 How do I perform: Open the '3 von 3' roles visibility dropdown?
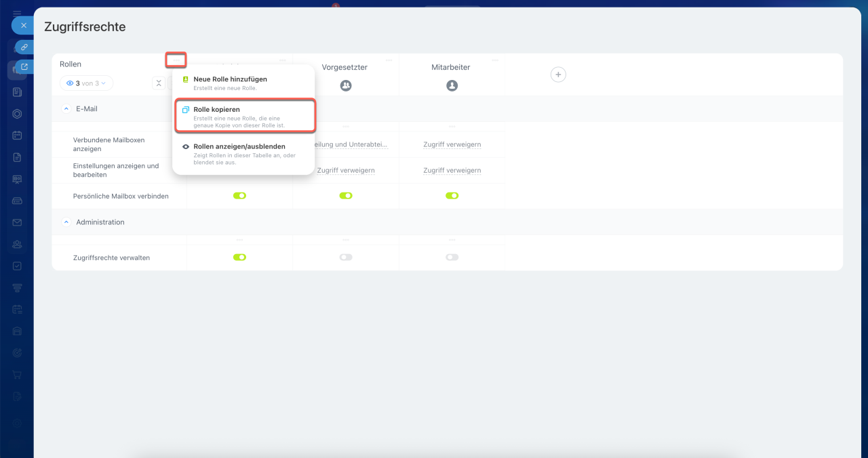click(x=86, y=83)
